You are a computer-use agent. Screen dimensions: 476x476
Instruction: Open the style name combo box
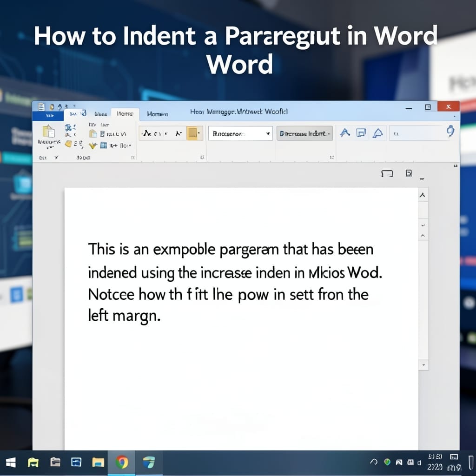[x=240, y=133]
